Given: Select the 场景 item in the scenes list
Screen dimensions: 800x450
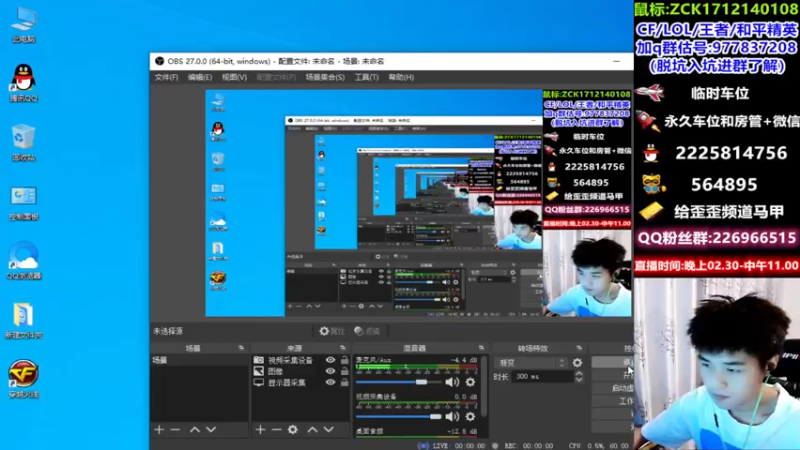Looking at the screenshot, I should tap(199, 360).
